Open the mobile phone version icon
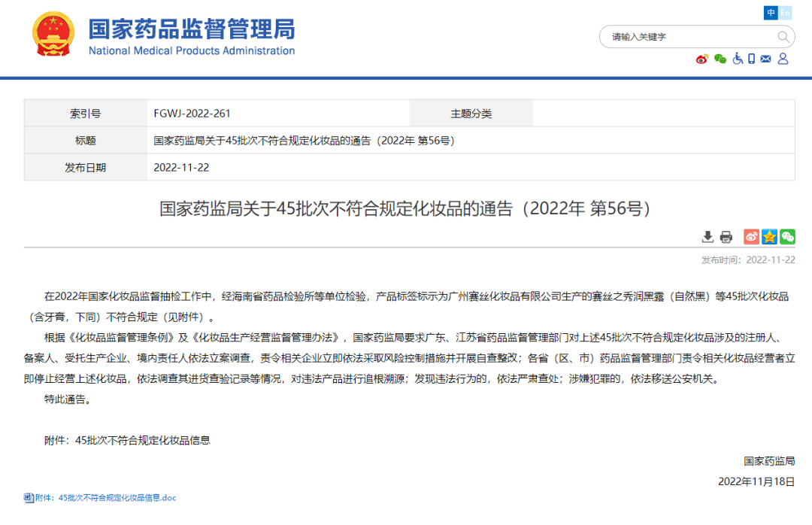Screen dimensions: 812x525 coord(751,59)
